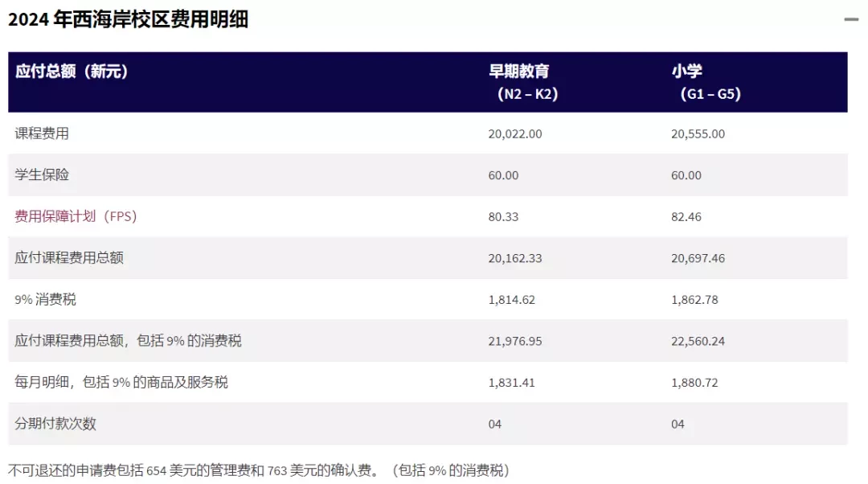Select the FPS value 82.46

click(686, 217)
